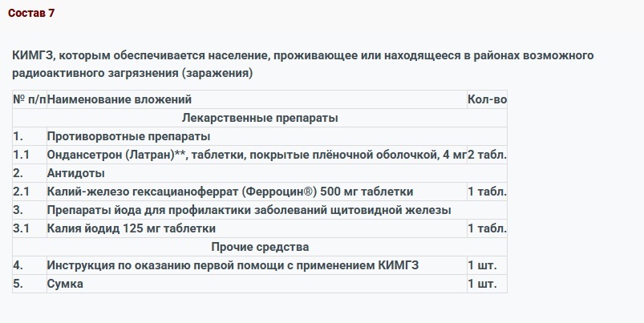Select the Ондансетрон (Латран) table row

(260, 155)
